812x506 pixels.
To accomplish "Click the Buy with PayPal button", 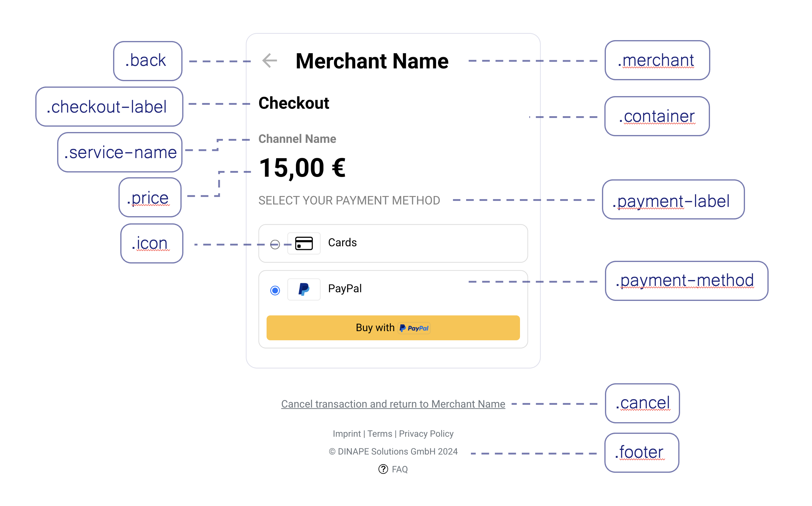I will coord(393,328).
